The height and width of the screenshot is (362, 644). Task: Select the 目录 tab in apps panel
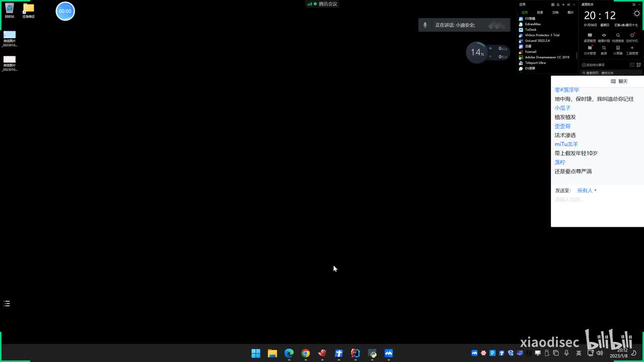click(540, 13)
